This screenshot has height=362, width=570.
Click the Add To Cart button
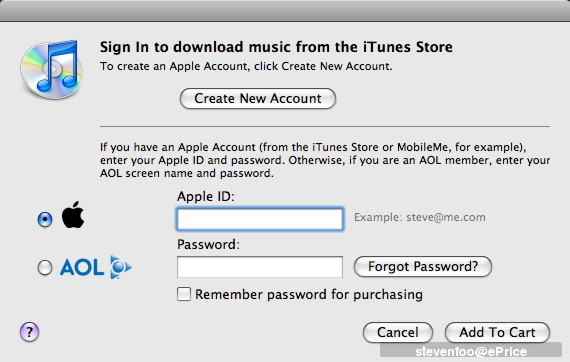pos(497,332)
